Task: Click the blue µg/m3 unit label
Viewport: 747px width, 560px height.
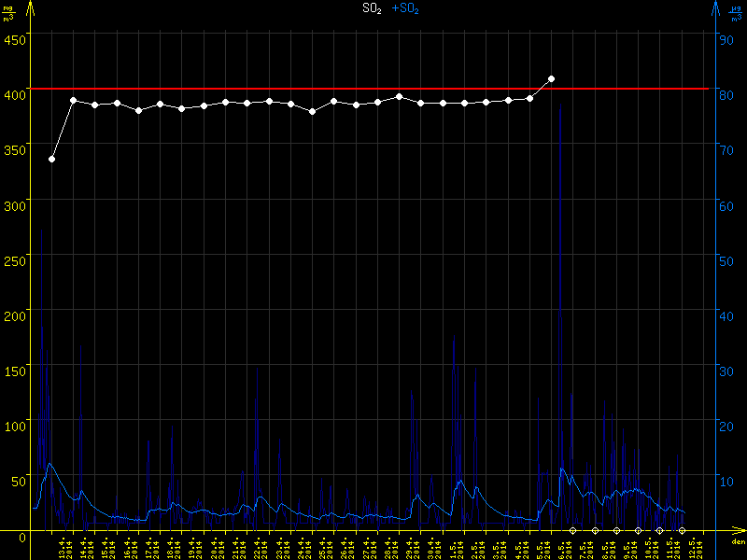Action: pos(736,13)
